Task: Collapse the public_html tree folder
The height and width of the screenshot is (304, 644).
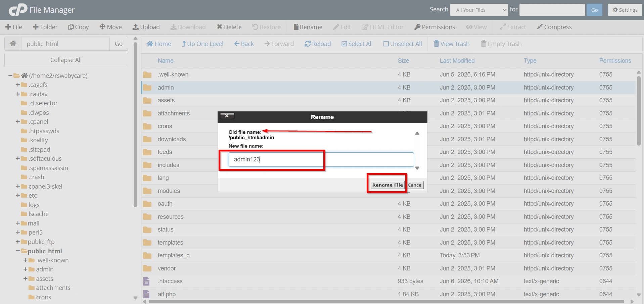Action: tap(18, 251)
